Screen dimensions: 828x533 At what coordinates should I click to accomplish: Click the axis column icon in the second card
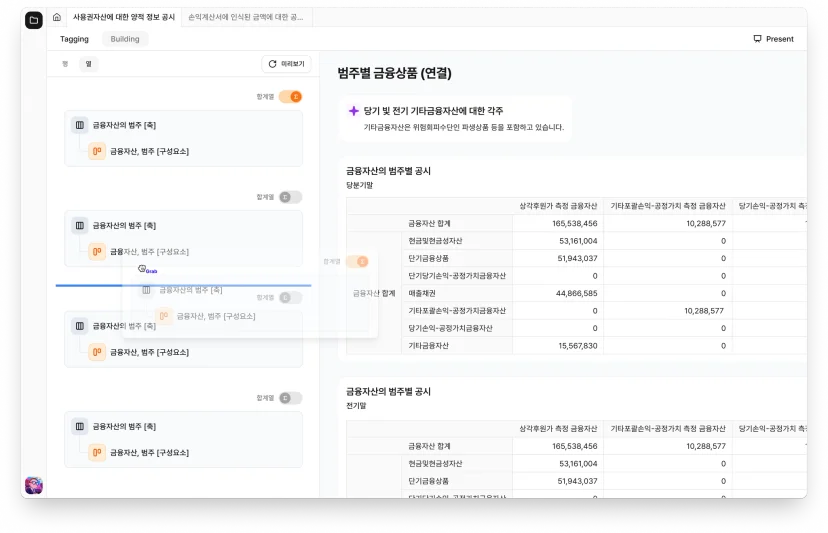click(80, 226)
